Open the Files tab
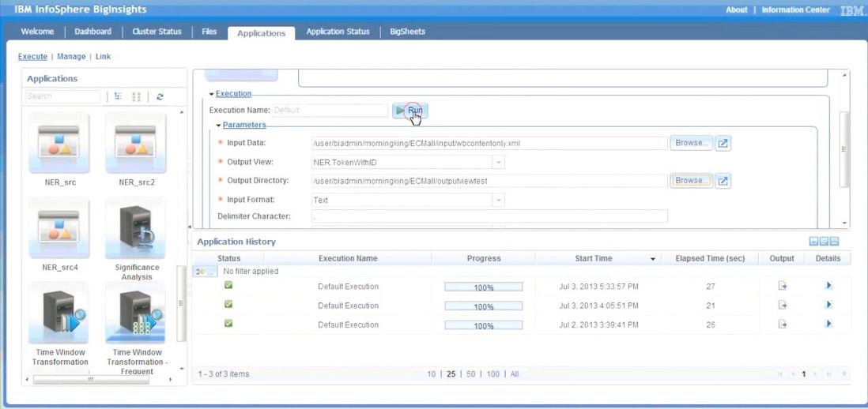868x409 pixels. [209, 32]
